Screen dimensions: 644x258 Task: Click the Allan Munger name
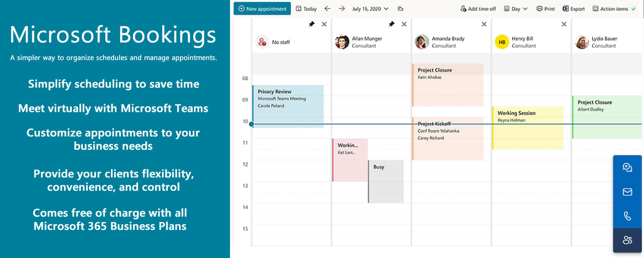point(368,39)
